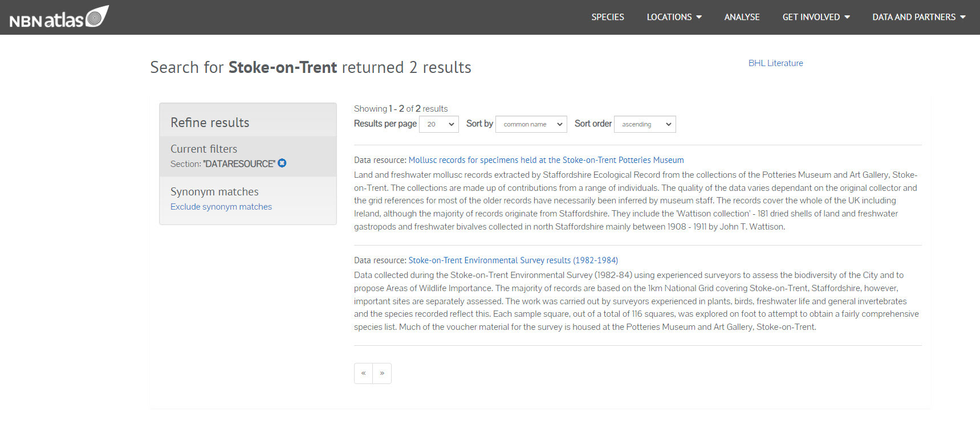Expand the Locations dropdown menu
This screenshot has width=980, height=425.
pos(674,17)
